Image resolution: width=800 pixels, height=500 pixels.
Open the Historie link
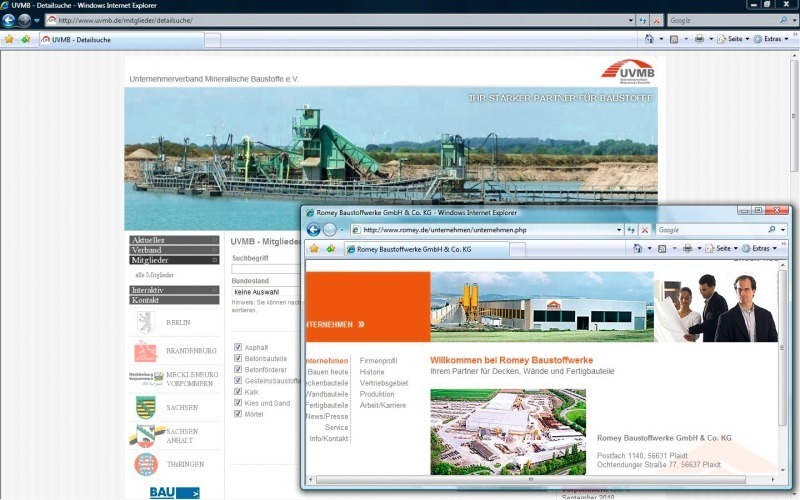(372, 372)
